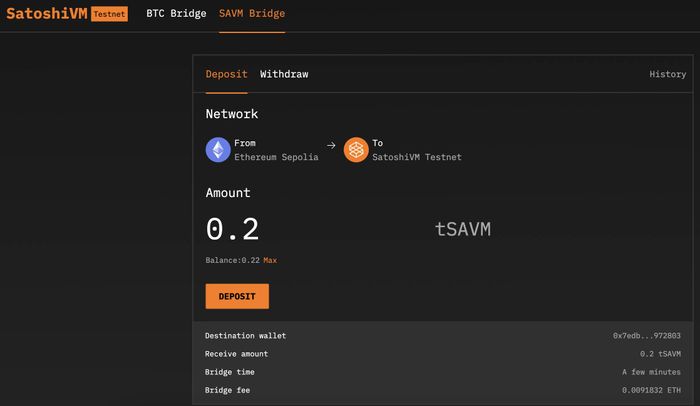
Task: Click the 'Network' section heading
Action: pyautogui.click(x=232, y=114)
